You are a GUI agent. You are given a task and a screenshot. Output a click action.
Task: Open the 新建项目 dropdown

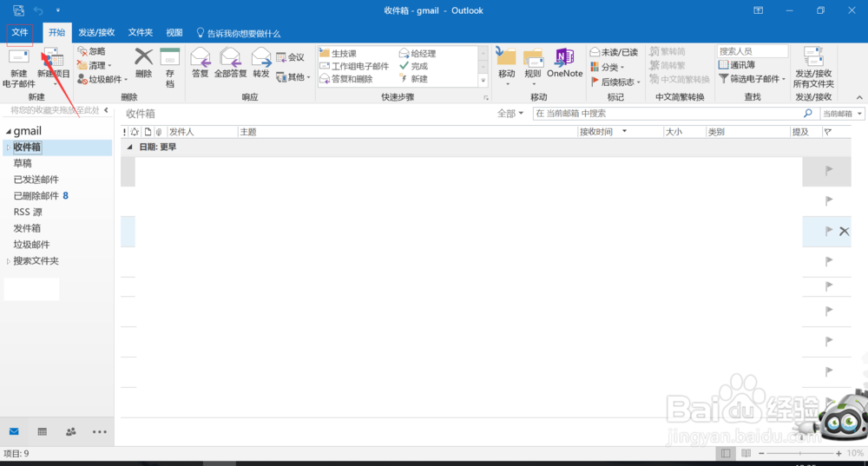[54, 68]
